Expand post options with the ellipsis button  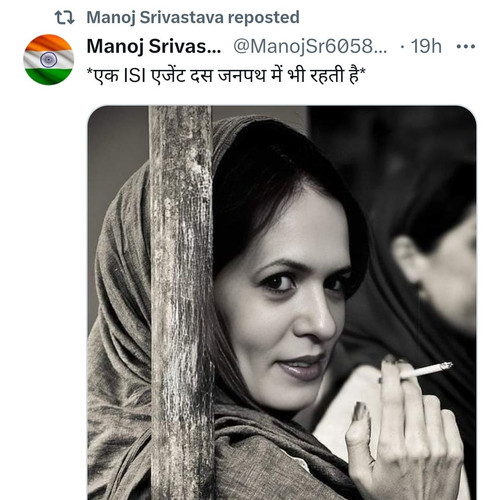tap(466, 46)
